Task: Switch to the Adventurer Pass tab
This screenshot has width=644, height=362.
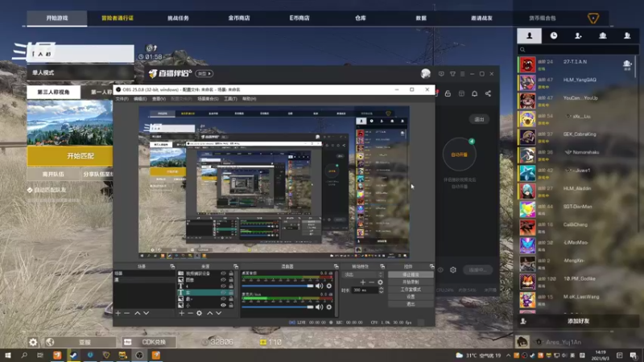Action: [x=118, y=18]
